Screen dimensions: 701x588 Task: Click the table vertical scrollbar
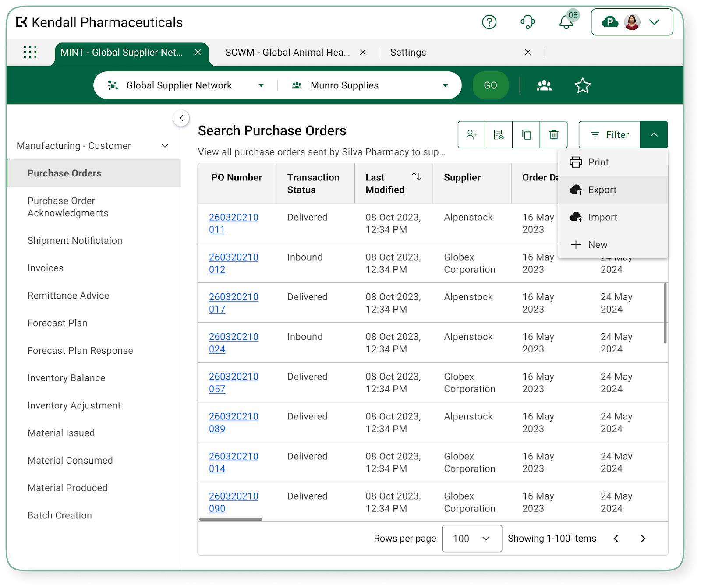tap(665, 313)
